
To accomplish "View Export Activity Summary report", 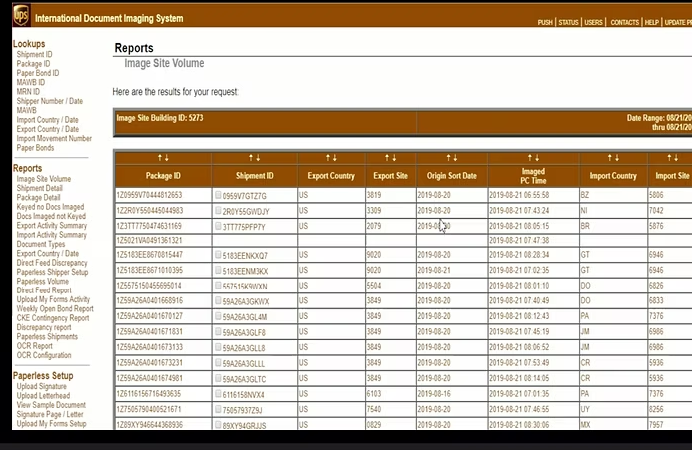I will [52, 225].
